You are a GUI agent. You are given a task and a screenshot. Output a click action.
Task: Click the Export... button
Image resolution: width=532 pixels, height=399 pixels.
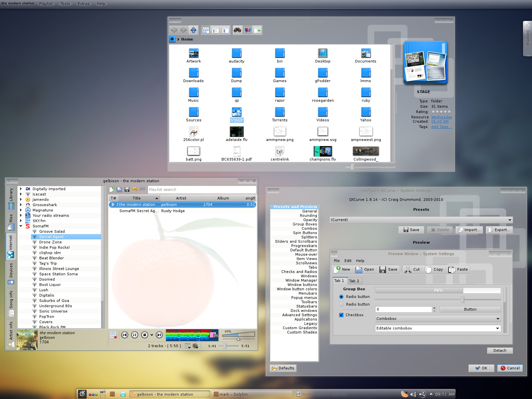(x=499, y=230)
